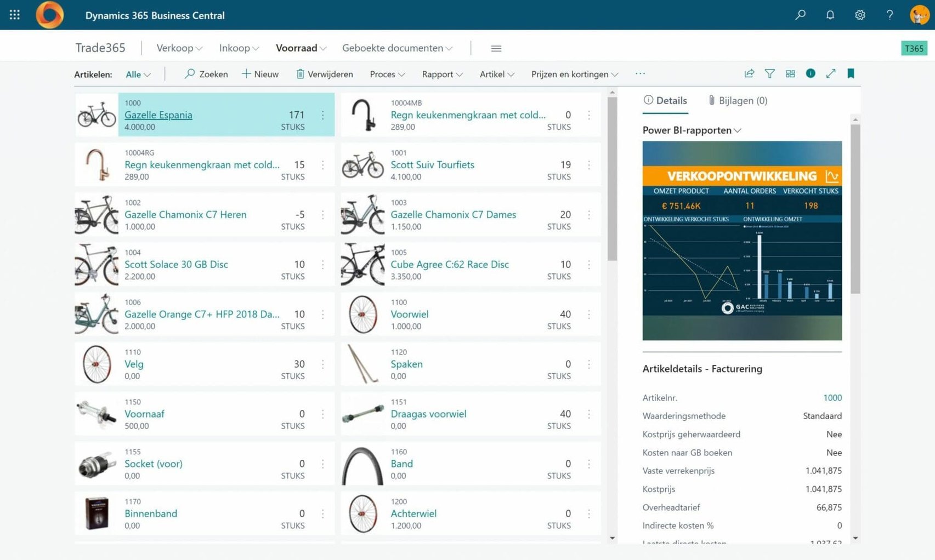Click the Voornaaf hub thumbnail
The image size is (935, 560).
pyautogui.click(x=97, y=414)
